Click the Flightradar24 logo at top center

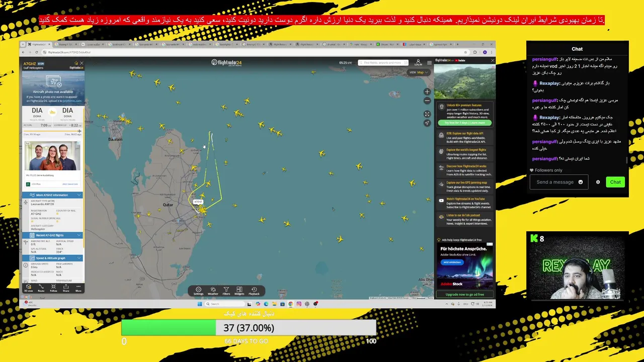(x=226, y=62)
